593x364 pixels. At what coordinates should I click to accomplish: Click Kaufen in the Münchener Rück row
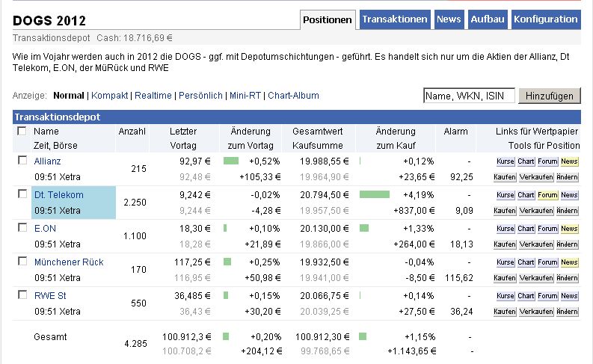click(x=505, y=278)
